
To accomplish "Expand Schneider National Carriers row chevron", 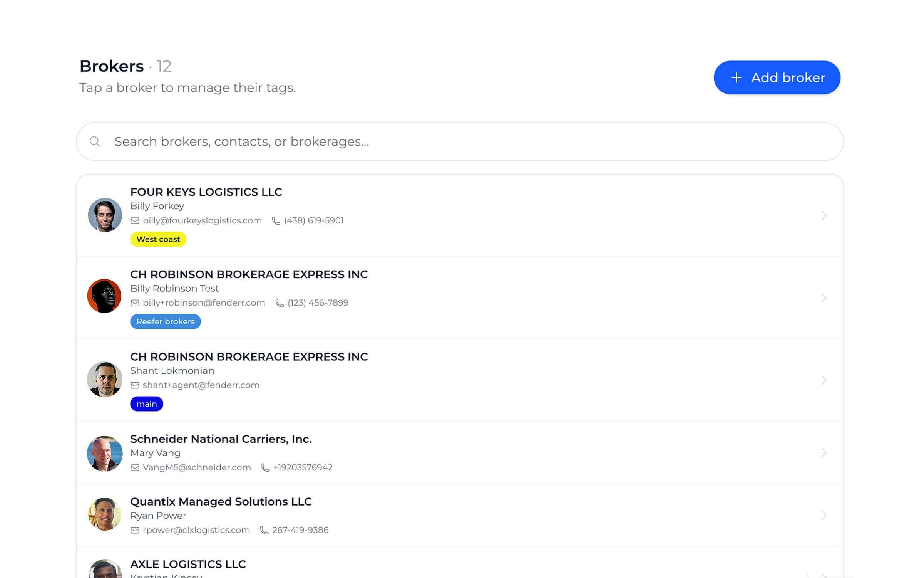I will coord(824,453).
